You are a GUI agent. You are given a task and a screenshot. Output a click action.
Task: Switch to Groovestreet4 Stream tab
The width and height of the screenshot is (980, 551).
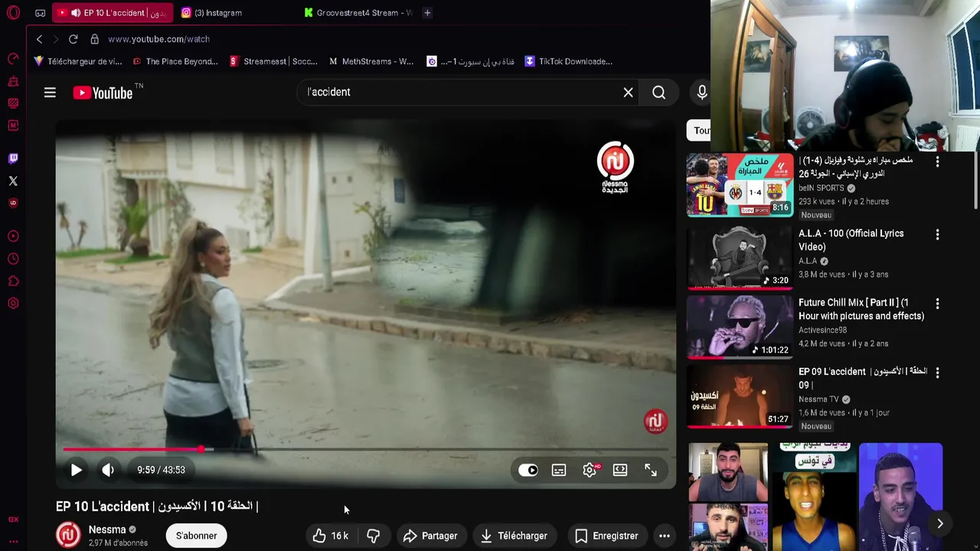tap(357, 13)
